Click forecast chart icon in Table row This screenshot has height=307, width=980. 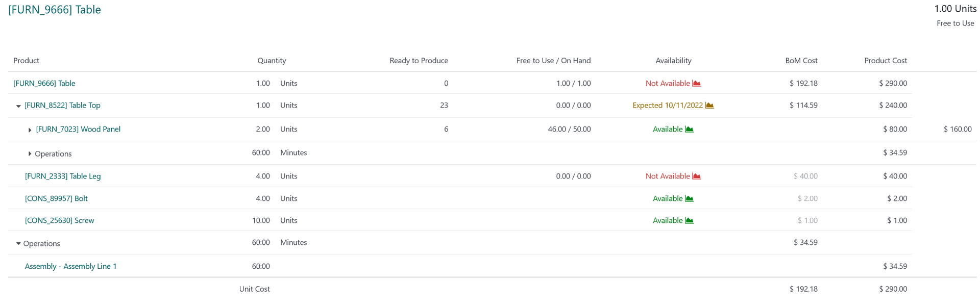[696, 83]
